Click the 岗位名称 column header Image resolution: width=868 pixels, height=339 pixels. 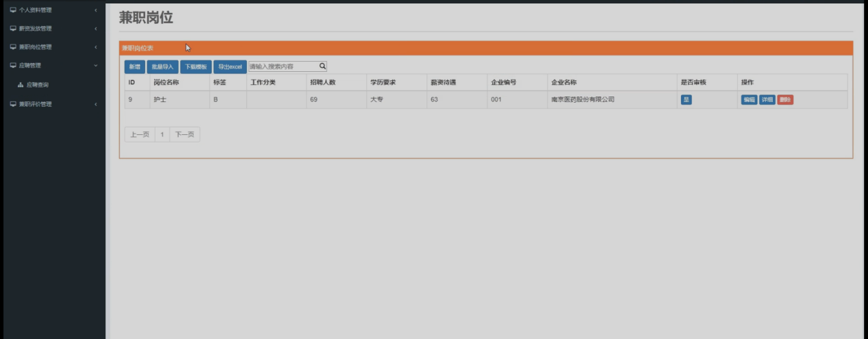tap(180, 82)
